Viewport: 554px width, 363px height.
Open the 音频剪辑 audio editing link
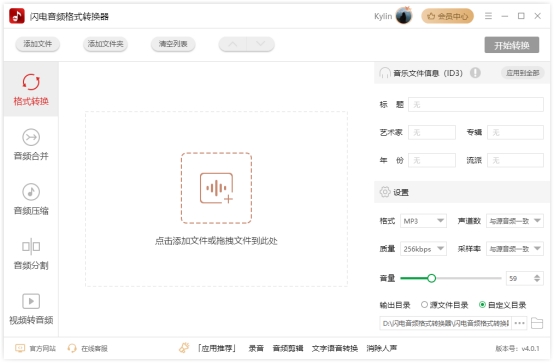(288, 349)
